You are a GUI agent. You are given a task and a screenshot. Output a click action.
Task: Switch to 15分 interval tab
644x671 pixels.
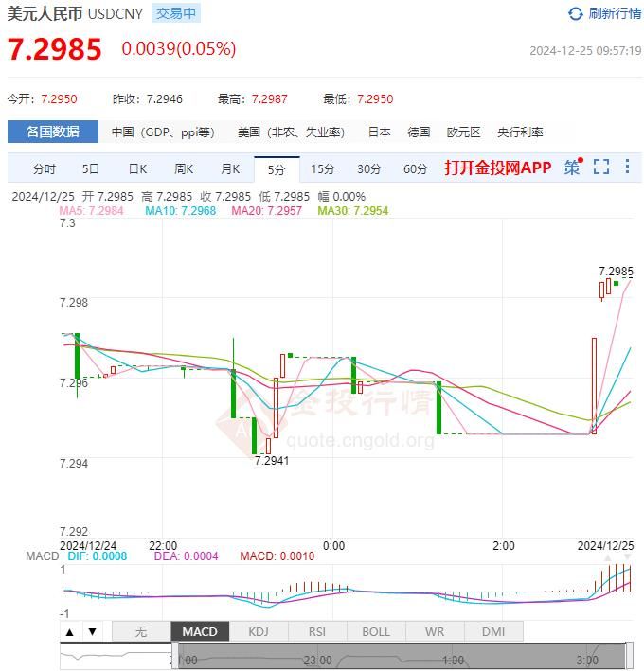click(x=323, y=169)
